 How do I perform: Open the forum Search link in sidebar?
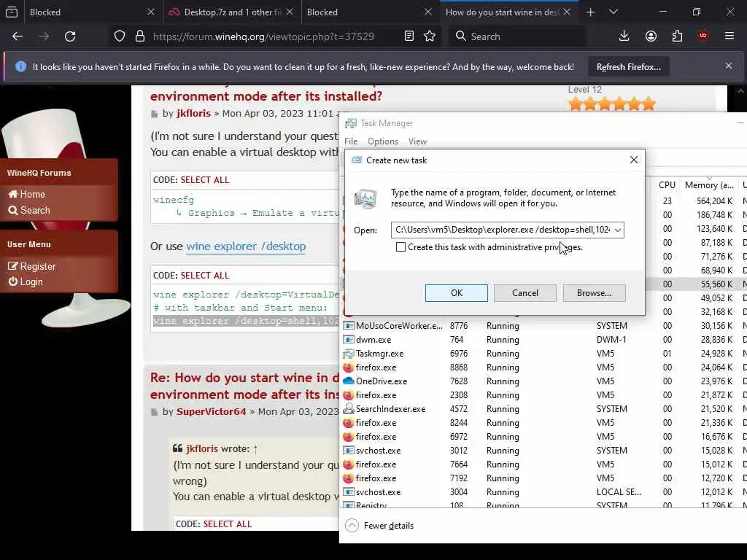tap(29, 210)
